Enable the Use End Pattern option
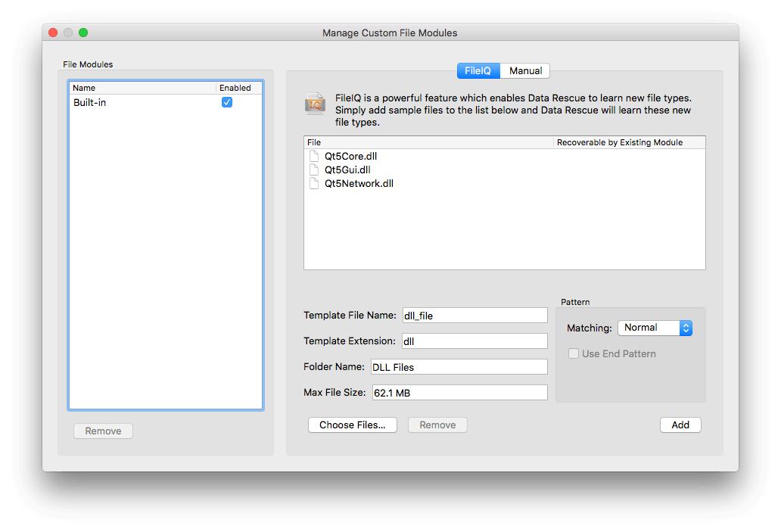The width and height of the screenshot is (781, 532). 574,353
